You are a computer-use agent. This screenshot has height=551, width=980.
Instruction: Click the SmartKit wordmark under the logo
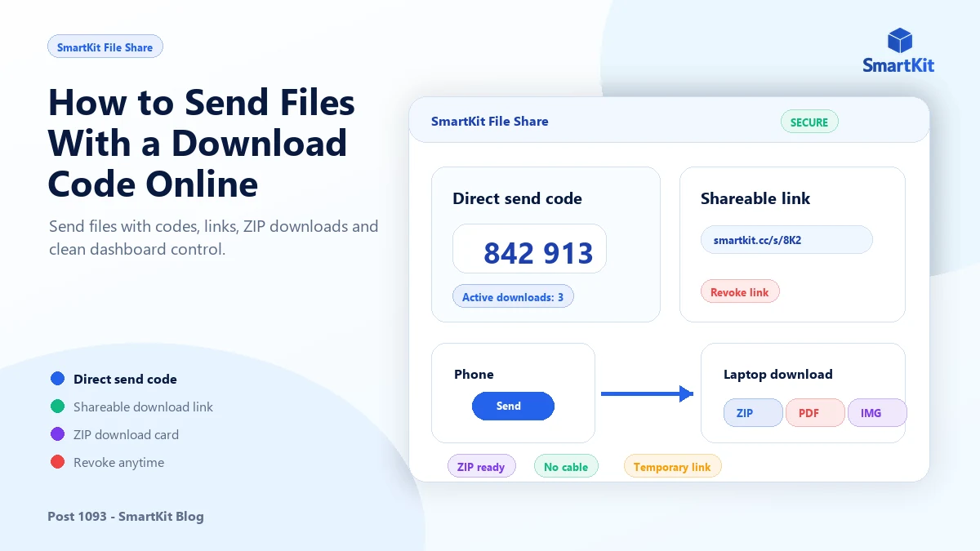(898, 65)
